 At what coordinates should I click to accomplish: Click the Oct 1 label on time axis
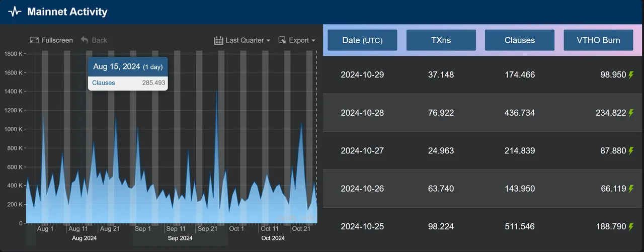236,229
